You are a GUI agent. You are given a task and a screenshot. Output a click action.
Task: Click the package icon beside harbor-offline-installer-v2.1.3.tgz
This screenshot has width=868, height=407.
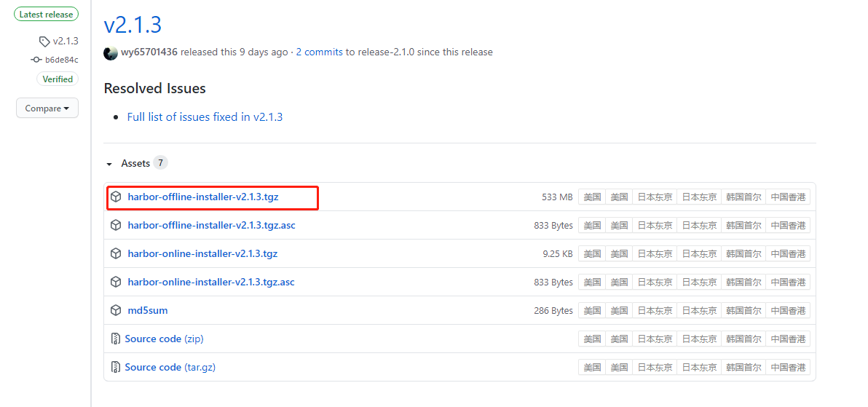pos(116,197)
